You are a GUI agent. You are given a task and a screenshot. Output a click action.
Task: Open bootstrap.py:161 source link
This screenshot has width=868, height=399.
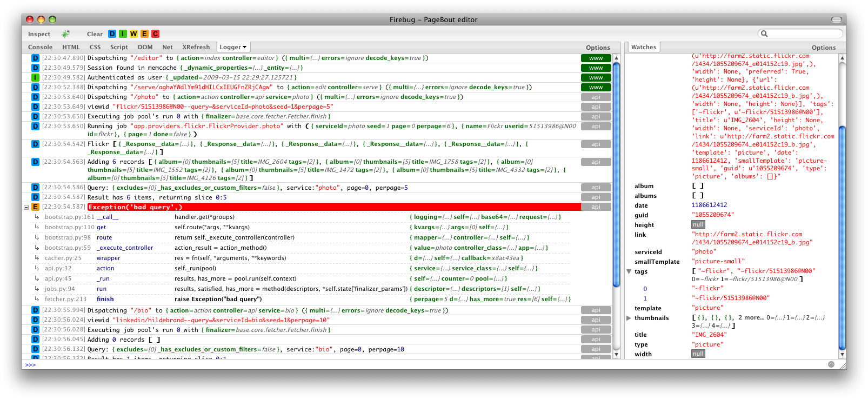[69, 217]
